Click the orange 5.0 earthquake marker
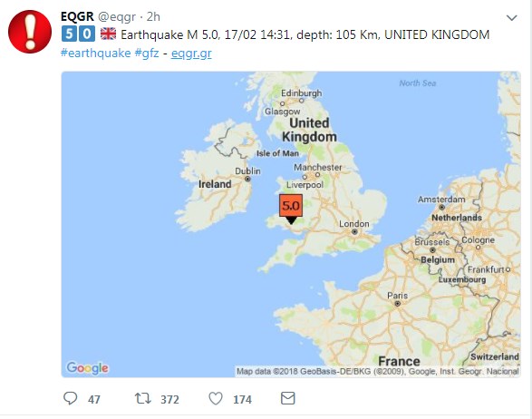The image size is (532, 419). [291, 209]
